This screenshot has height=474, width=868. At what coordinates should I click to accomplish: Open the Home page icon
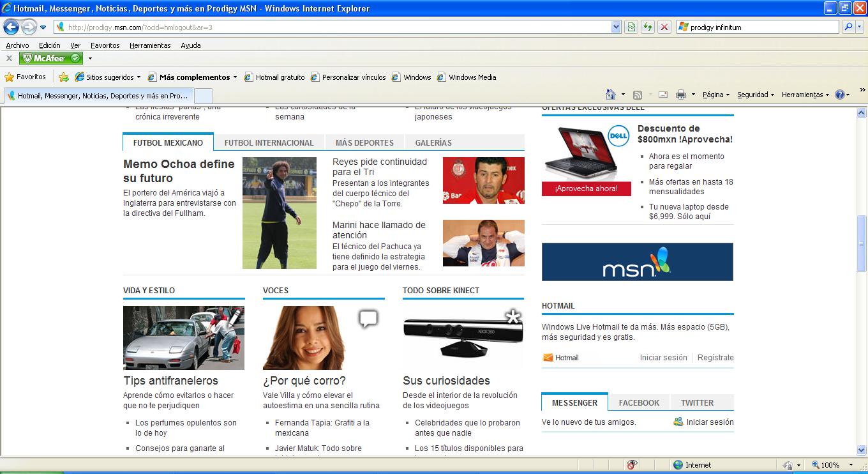click(x=611, y=94)
